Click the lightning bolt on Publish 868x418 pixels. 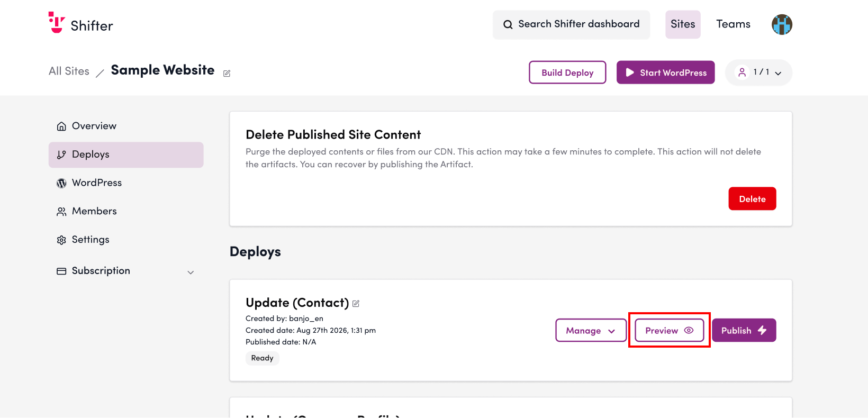[x=762, y=330]
